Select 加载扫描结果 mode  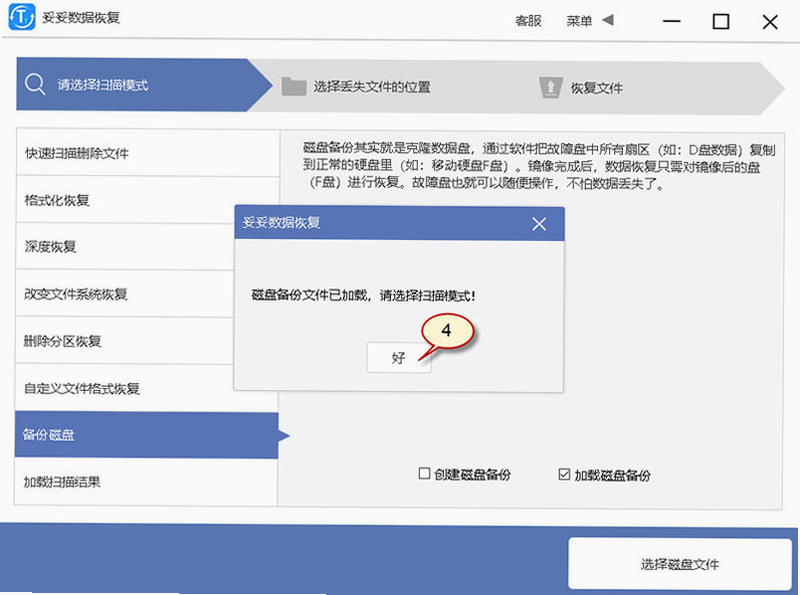pyautogui.click(x=146, y=482)
